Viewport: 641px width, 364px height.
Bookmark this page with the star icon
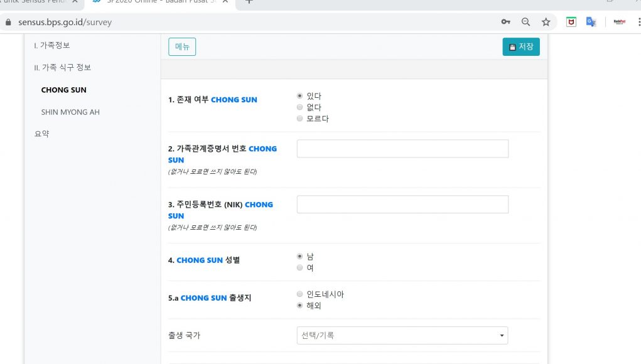click(546, 22)
